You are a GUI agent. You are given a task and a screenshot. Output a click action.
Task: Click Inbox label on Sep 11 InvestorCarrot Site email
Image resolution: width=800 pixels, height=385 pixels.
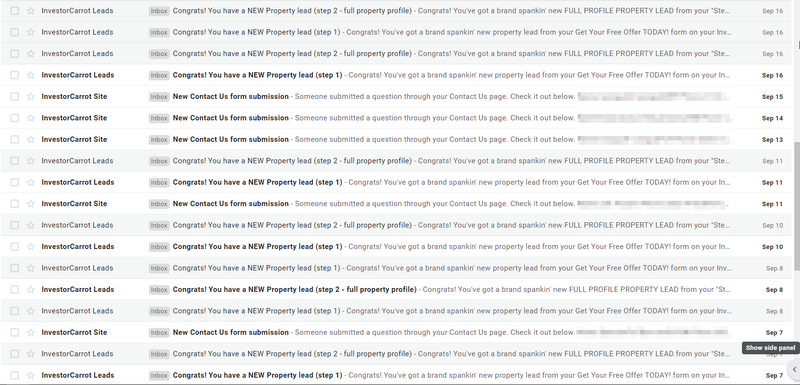[159, 203]
